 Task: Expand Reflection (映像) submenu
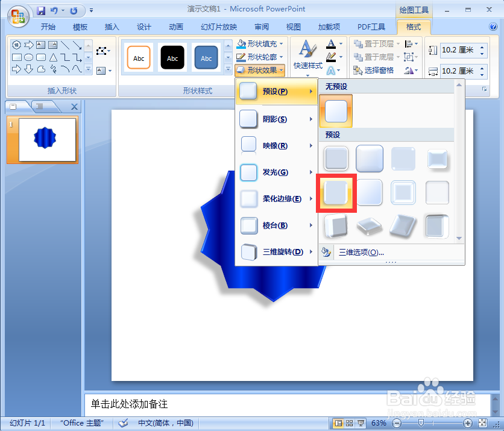(x=277, y=146)
